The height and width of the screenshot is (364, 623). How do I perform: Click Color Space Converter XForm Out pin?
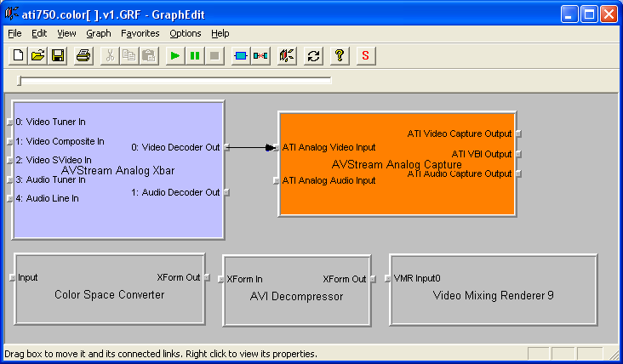207,277
